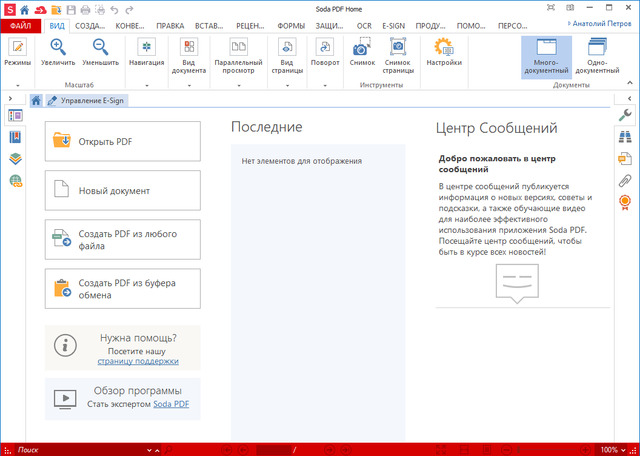Viewport: 640px width, 456px height.
Task: Open the Навигация navigation tool
Action: click(146, 47)
